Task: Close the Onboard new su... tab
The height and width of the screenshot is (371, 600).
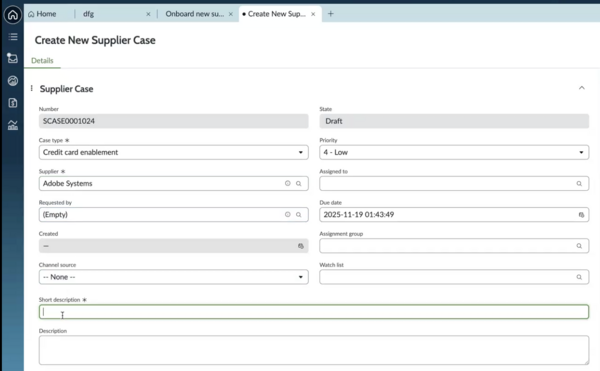Action: click(231, 14)
